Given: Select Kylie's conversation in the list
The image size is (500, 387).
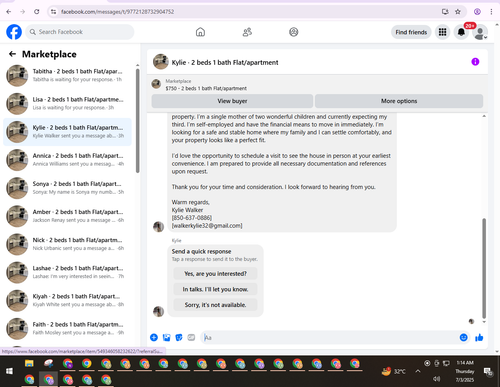Looking at the screenshot, I should click(x=67, y=132).
